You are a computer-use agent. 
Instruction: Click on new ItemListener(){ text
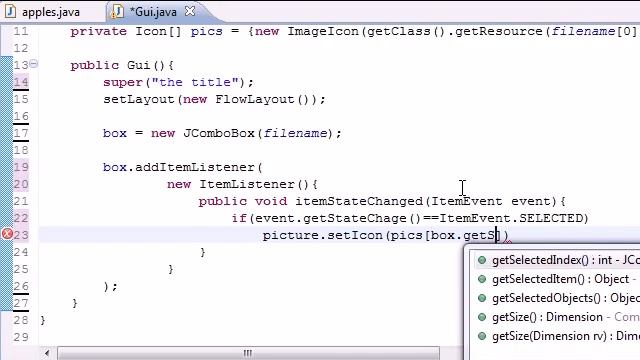pos(242,184)
